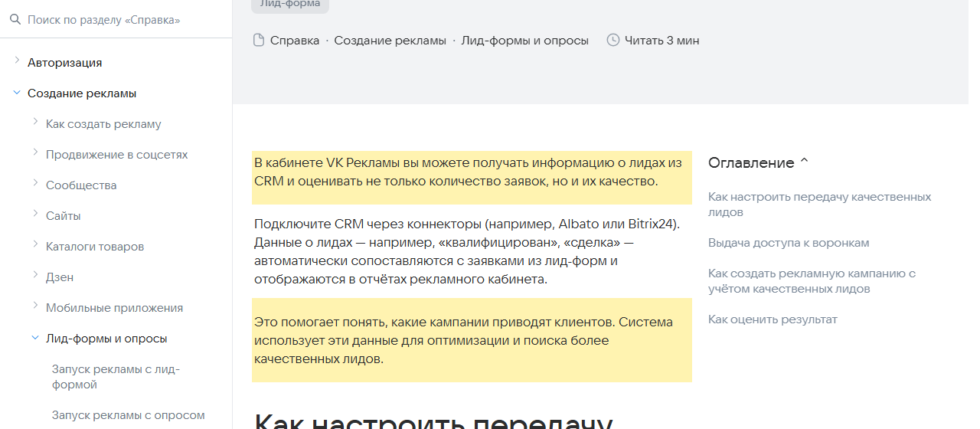Viewport: 980px width, 429px height.
Task: Open Каталоги товаров in sidebar
Action: [x=95, y=247]
